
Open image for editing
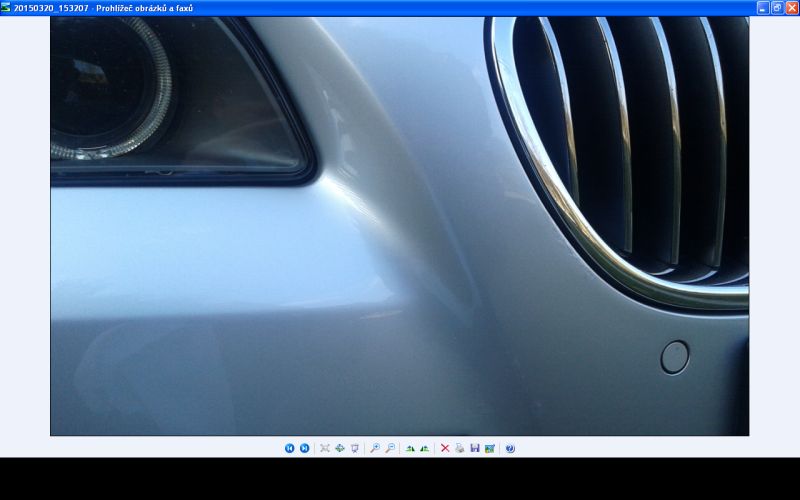490,448
